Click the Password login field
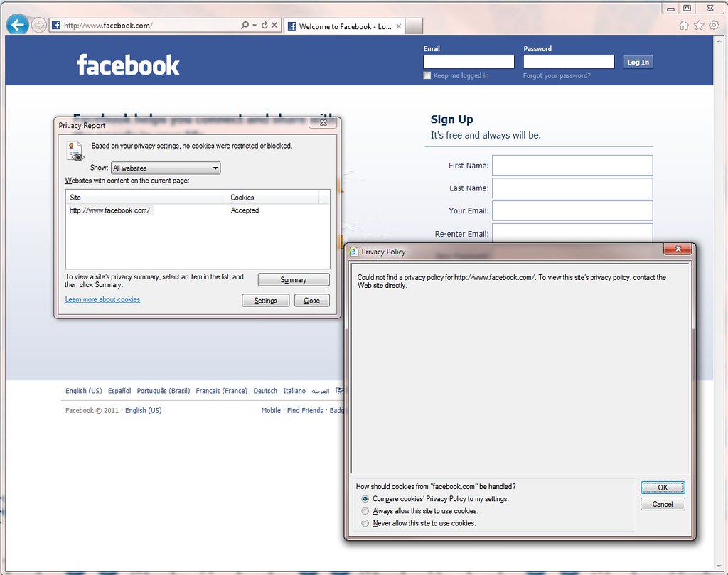 click(569, 62)
